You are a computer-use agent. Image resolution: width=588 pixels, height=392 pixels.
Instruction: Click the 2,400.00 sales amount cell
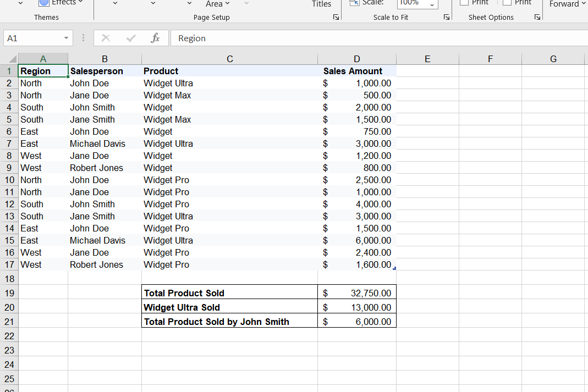[356, 252]
